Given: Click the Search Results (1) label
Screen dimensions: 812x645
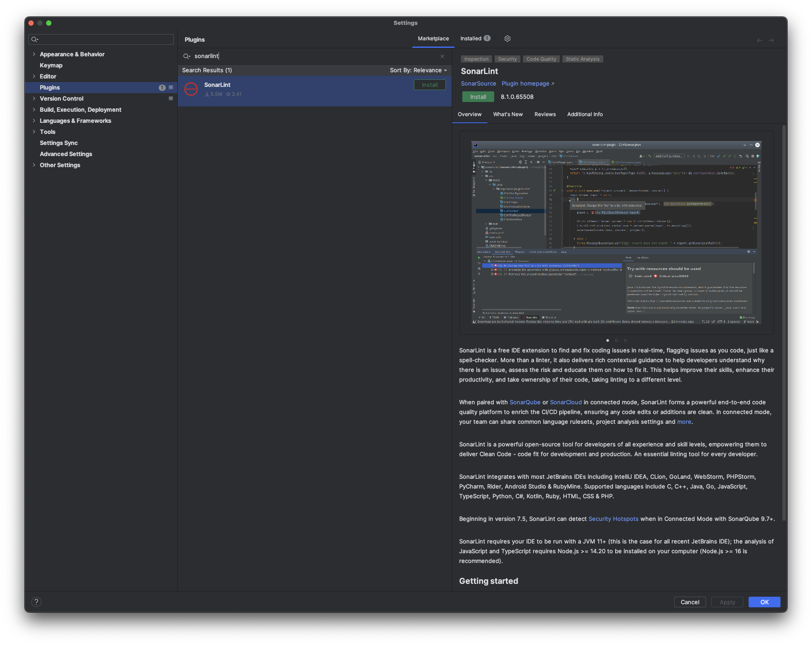Looking at the screenshot, I should click(207, 70).
